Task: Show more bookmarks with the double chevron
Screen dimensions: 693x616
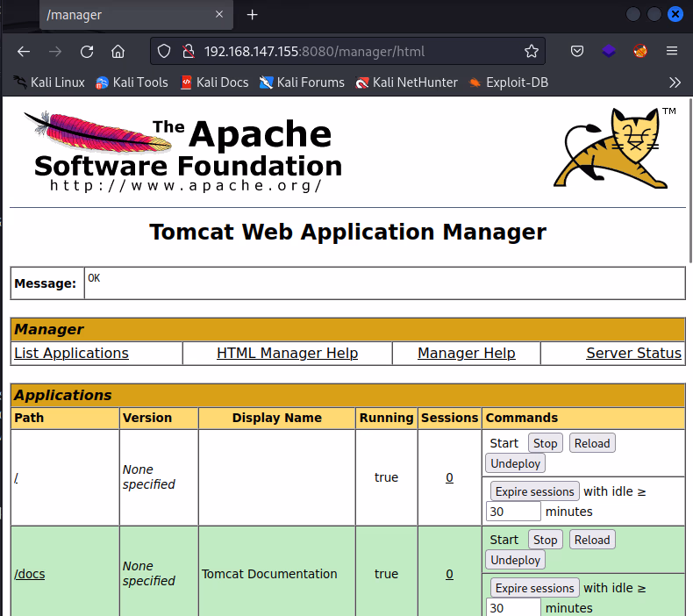Action: coord(675,82)
